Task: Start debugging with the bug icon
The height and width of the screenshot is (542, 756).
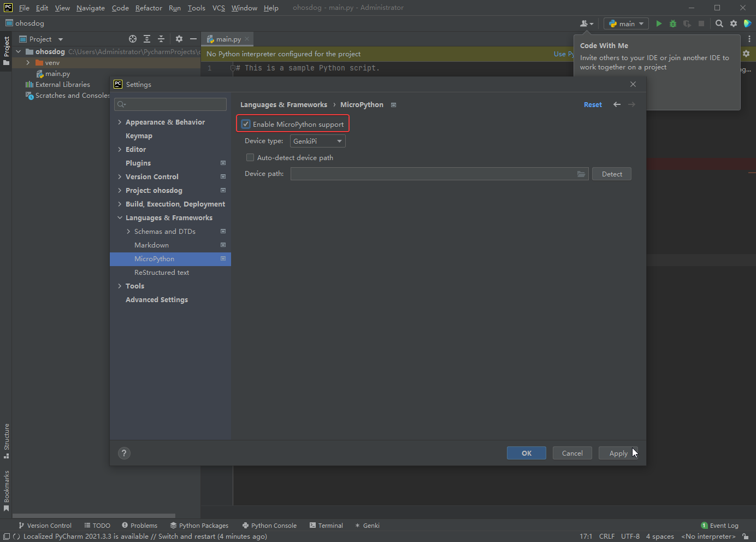Action: pyautogui.click(x=673, y=23)
